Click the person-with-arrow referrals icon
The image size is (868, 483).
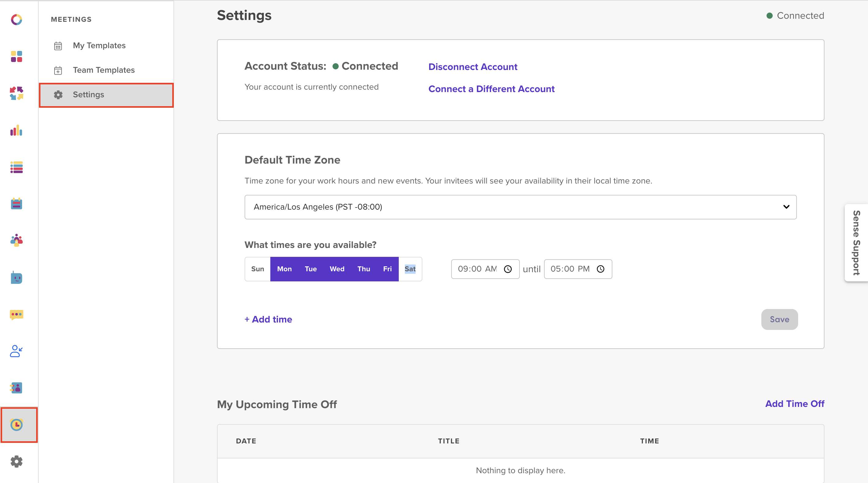click(16, 351)
